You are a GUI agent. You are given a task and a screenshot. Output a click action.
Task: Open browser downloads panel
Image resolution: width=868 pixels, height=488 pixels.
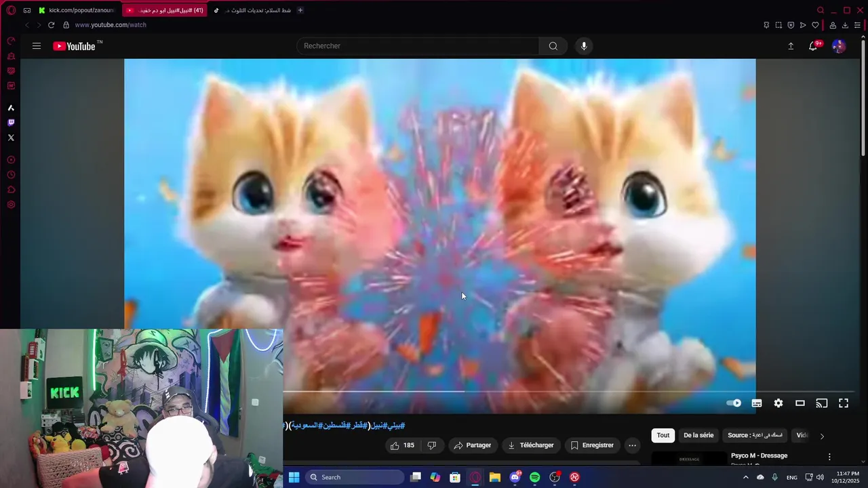(845, 25)
